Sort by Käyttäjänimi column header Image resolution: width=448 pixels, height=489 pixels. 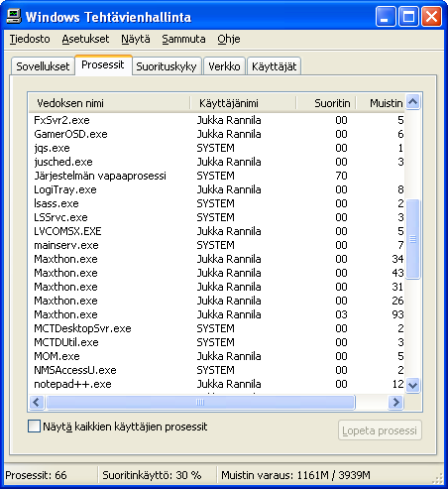243,103
